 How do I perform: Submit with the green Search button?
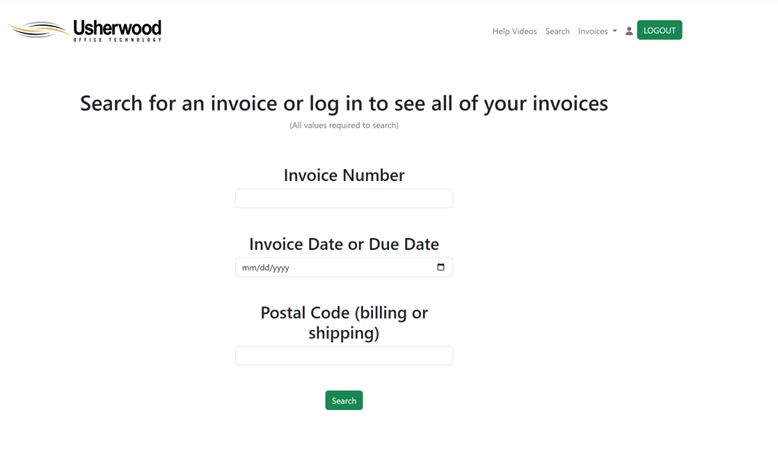343,400
